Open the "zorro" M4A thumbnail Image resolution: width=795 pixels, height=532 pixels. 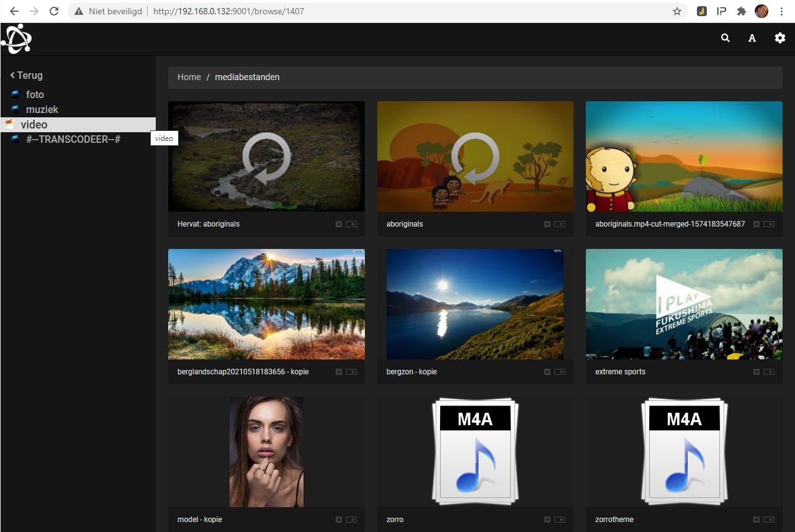[475, 452]
